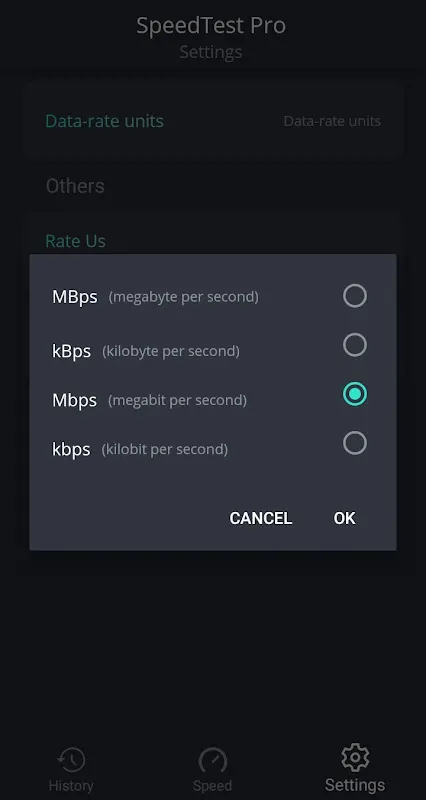The height and width of the screenshot is (800, 426).
Task: Switch to the Speed tab label
Action: click(x=212, y=785)
